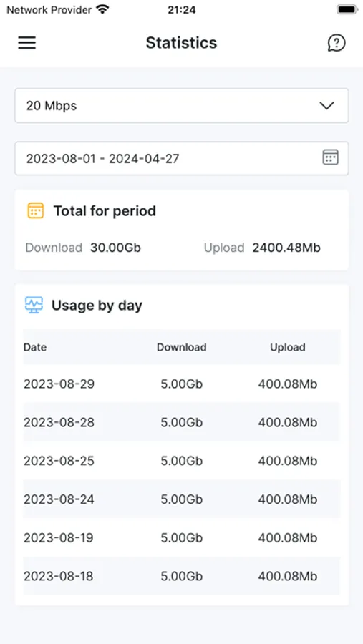This screenshot has width=363, height=644.
Task: Tap the 21:24 clock in status bar
Action: click(181, 9)
